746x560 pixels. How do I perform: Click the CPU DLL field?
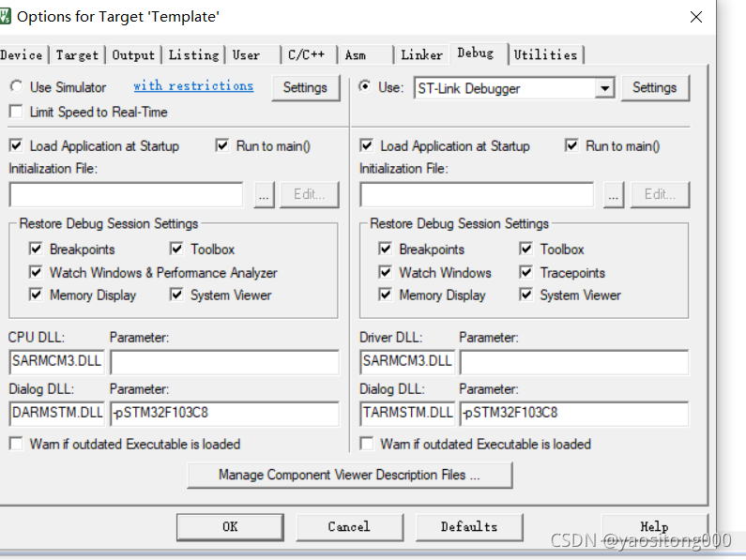56,361
